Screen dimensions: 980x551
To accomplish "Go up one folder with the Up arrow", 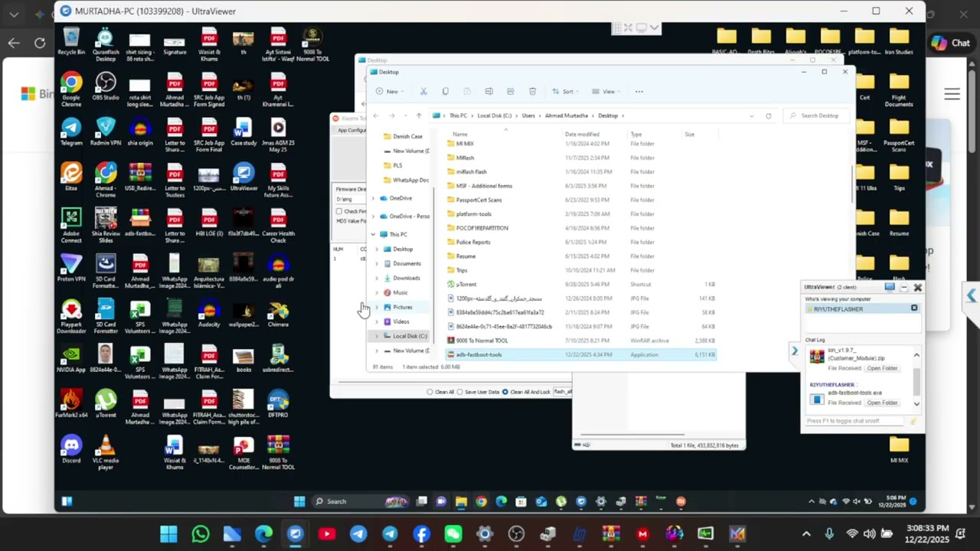I will click(x=418, y=116).
